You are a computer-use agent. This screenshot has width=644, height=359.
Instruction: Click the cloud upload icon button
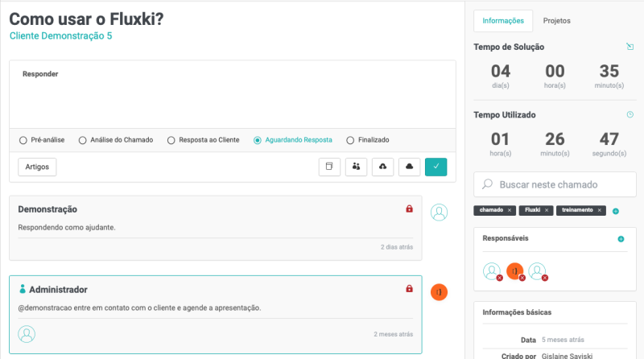coord(382,167)
